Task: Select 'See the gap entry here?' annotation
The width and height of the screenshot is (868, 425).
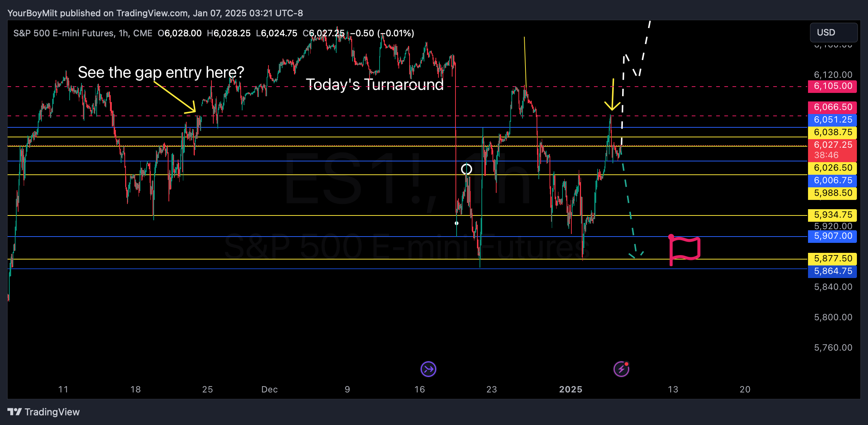Action: tap(161, 72)
